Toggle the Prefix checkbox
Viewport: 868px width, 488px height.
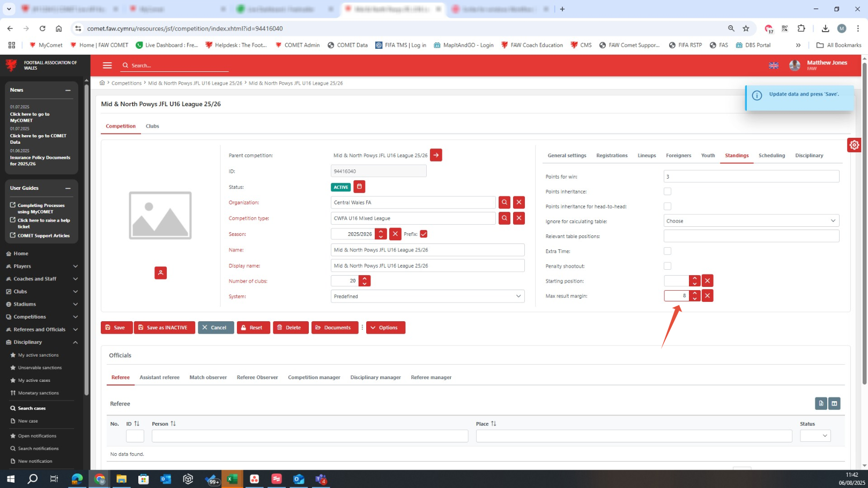[x=424, y=234]
